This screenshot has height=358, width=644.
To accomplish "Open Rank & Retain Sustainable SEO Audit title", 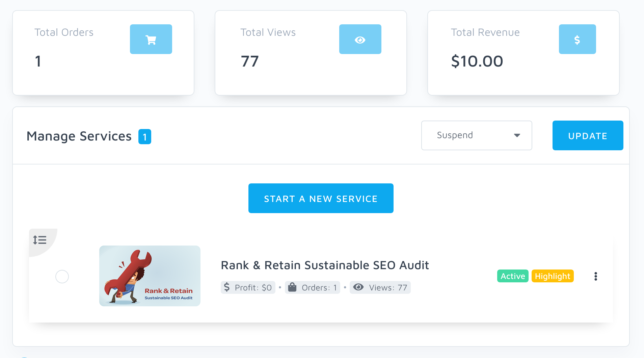I will (325, 265).
